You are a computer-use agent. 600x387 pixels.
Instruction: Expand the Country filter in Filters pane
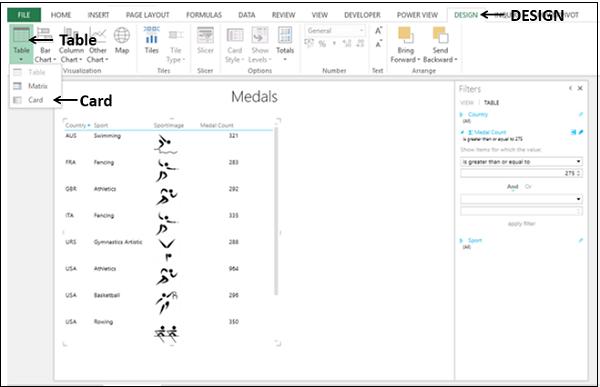(x=462, y=114)
